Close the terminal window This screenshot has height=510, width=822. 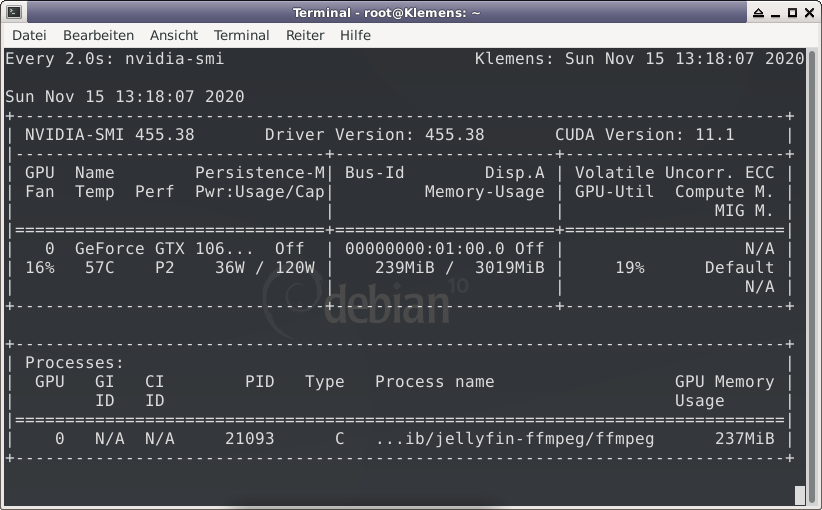click(x=809, y=13)
